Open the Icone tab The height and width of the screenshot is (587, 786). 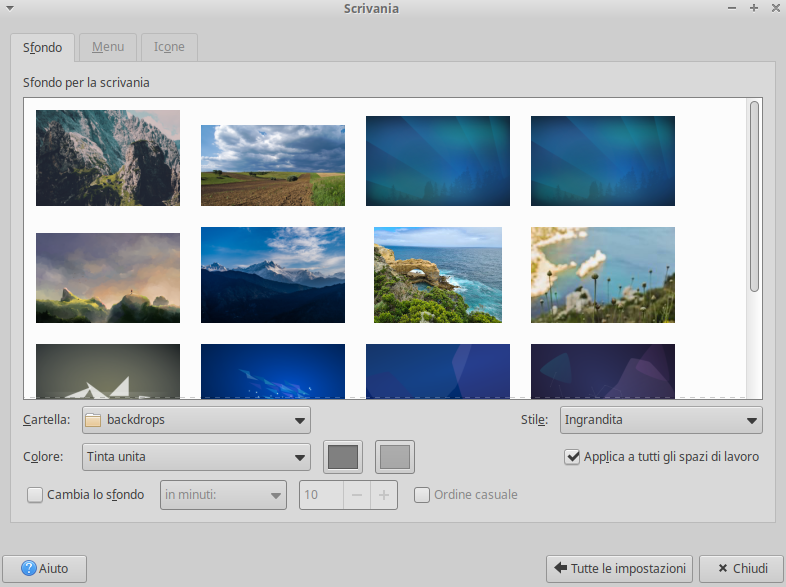click(x=169, y=47)
